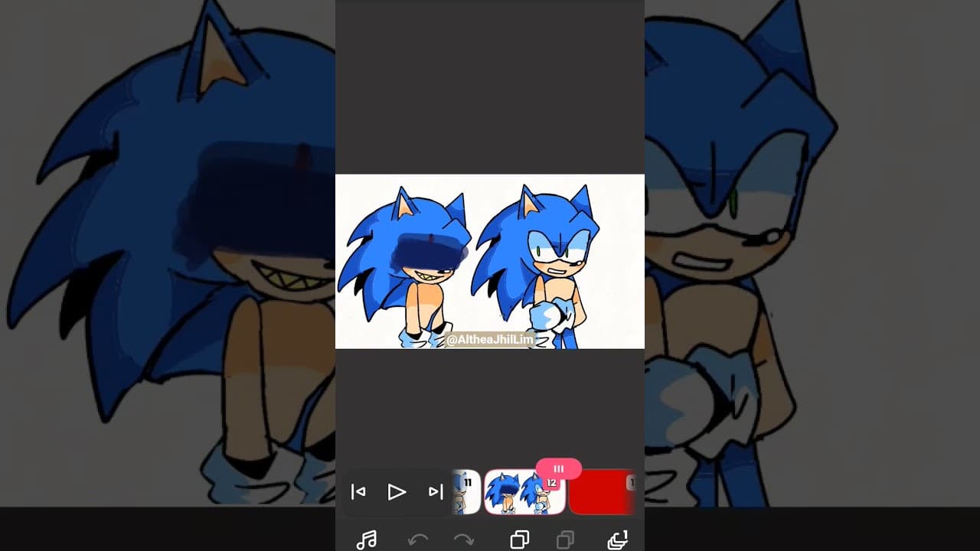The image size is (980, 551).
Task: Select frame 12 thumbnail
Action: coord(525,492)
